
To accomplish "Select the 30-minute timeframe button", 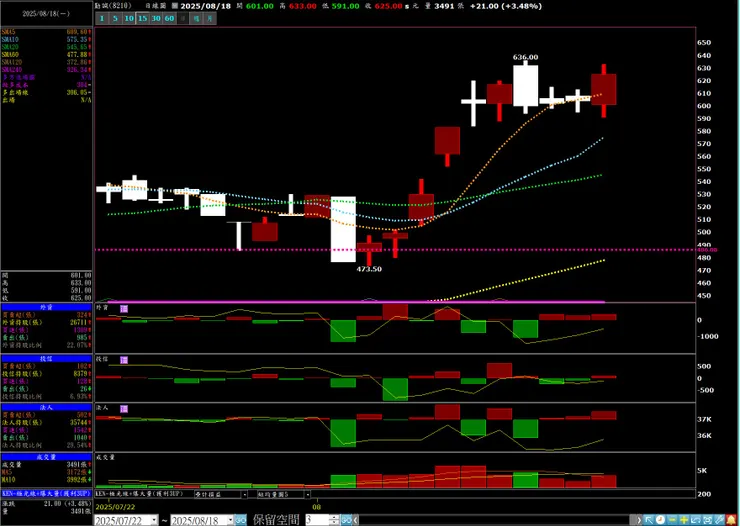I will [x=157, y=18].
